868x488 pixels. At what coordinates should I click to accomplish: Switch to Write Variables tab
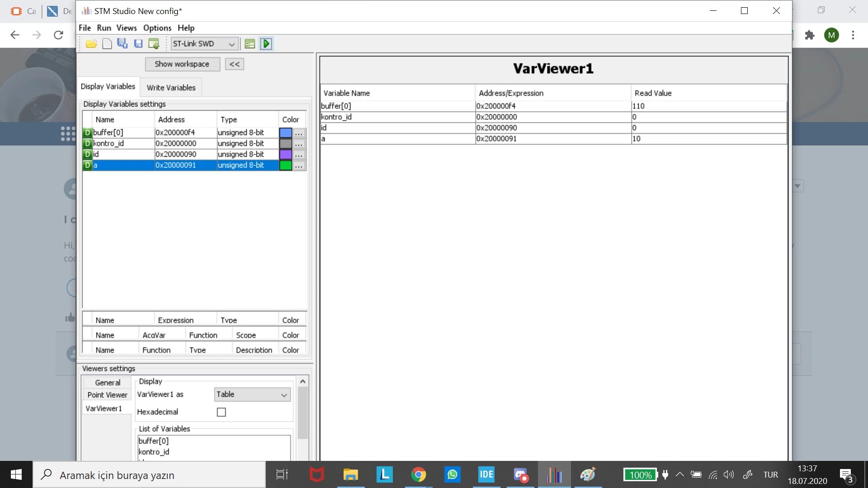pos(171,88)
